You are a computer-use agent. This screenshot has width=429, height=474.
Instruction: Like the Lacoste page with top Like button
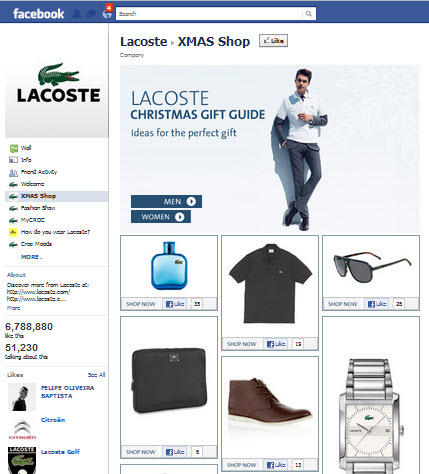tap(273, 41)
